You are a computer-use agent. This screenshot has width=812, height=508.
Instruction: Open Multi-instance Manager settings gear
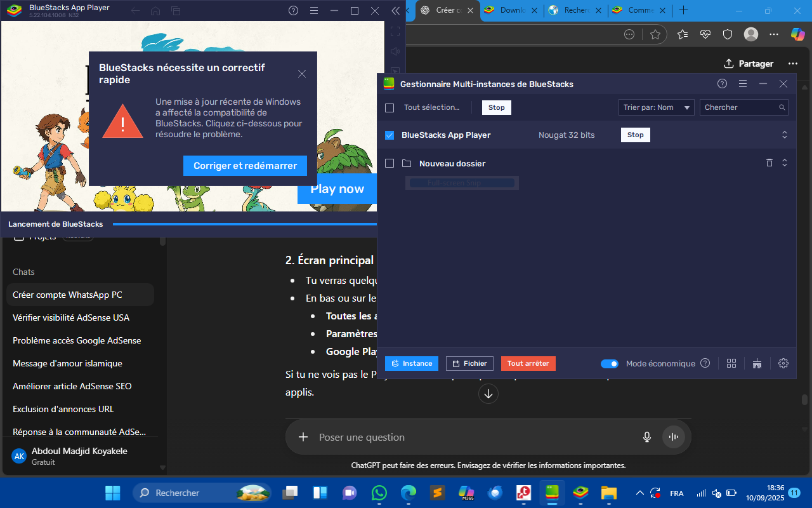pyautogui.click(x=783, y=363)
